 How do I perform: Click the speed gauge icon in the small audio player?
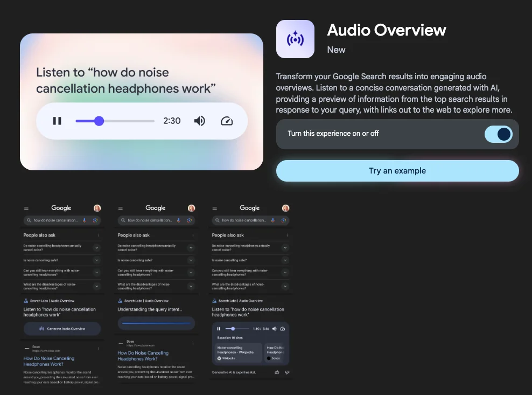(283, 329)
